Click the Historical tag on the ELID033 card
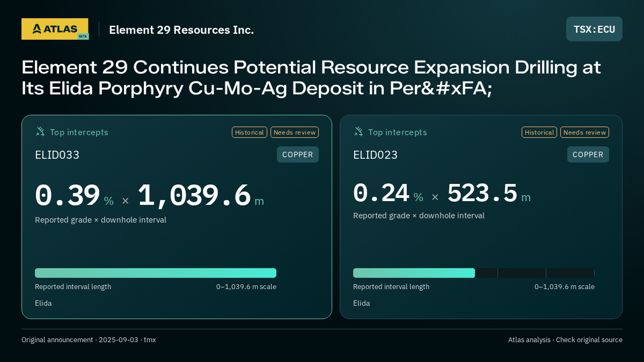The width and height of the screenshot is (644, 362). pos(250,132)
